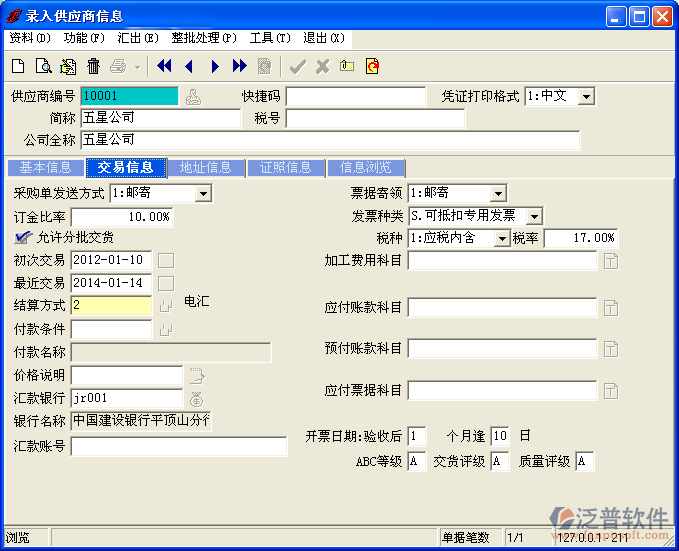Open 税种 dropdown
The width and height of the screenshot is (679, 551).
click(502, 238)
